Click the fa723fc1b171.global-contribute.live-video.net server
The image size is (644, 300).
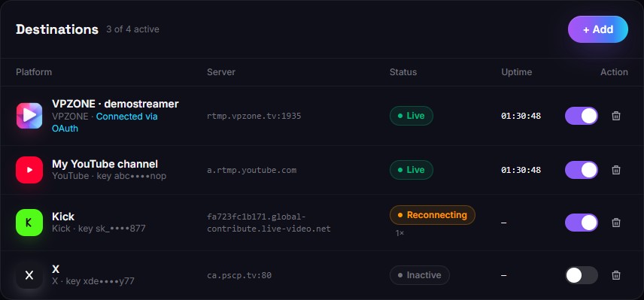(269, 223)
